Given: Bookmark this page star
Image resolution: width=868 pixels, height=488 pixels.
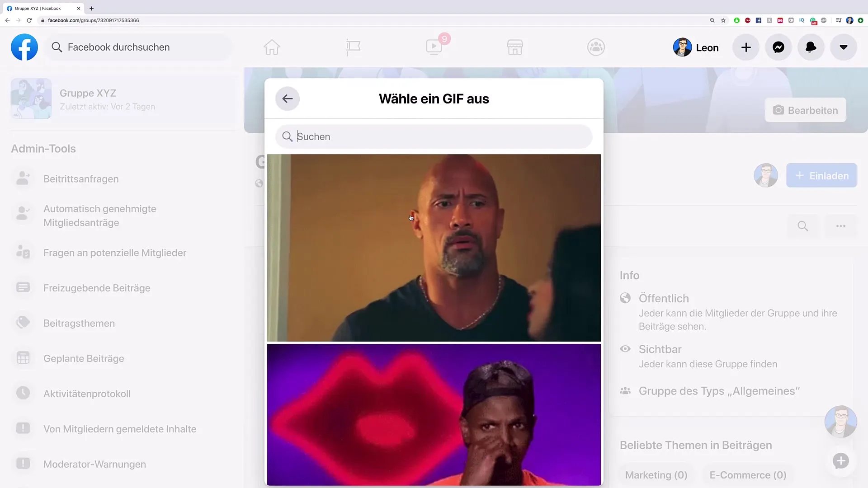Looking at the screenshot, I should click(x=723, y=20).
